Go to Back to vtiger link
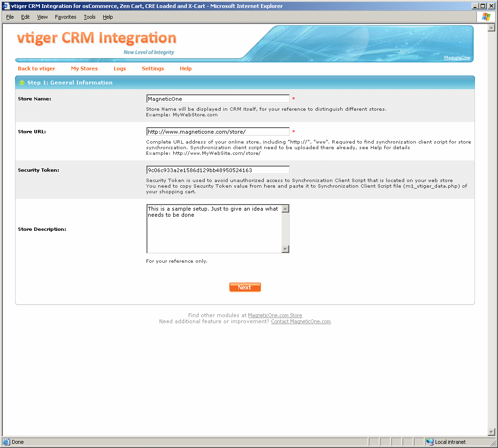This screenshot has width=498, height=448. pyautogui.click(x=37, y=68)
